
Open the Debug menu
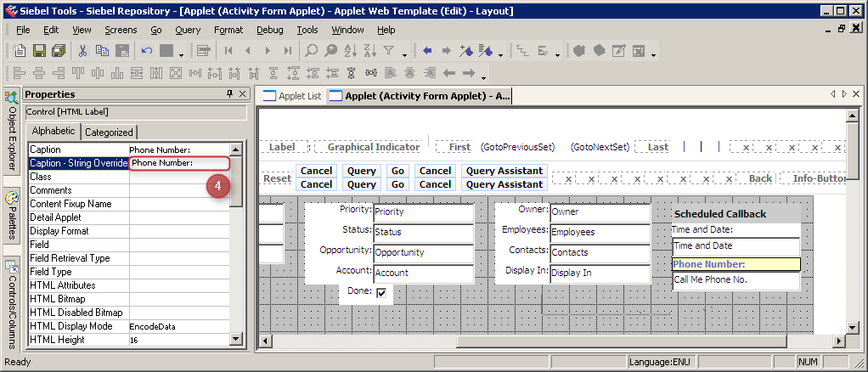point(269,30)
